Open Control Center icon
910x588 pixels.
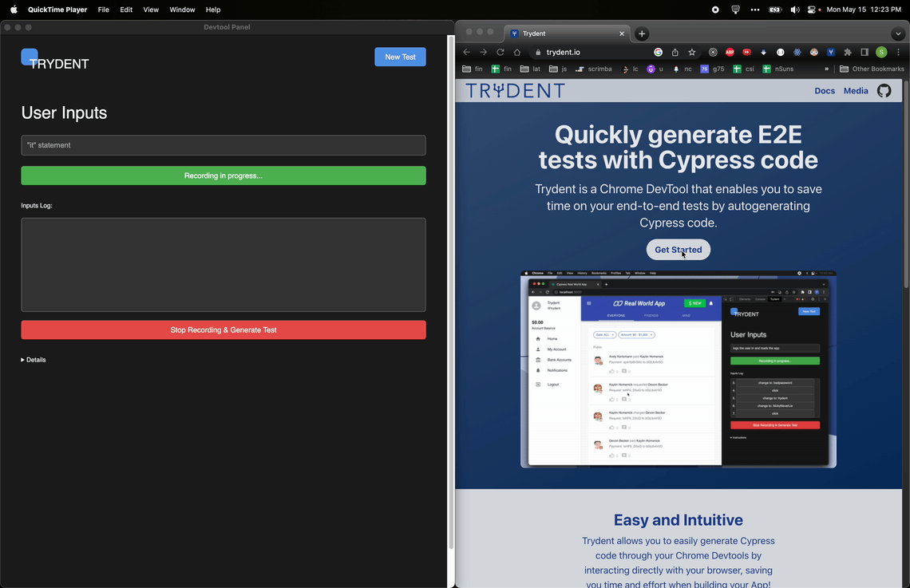813,10
